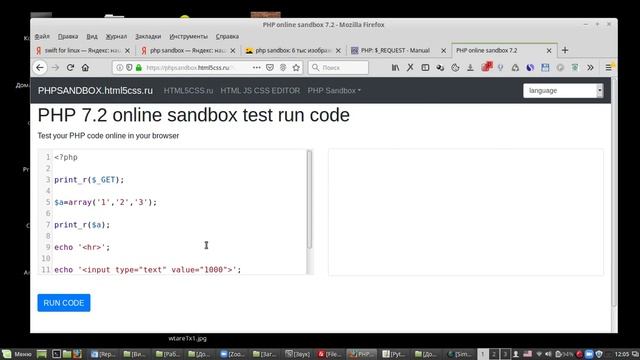Click the RUN CODE button
Screen dimensions: 640x360
pyautogui.click(x=64, y=303)
